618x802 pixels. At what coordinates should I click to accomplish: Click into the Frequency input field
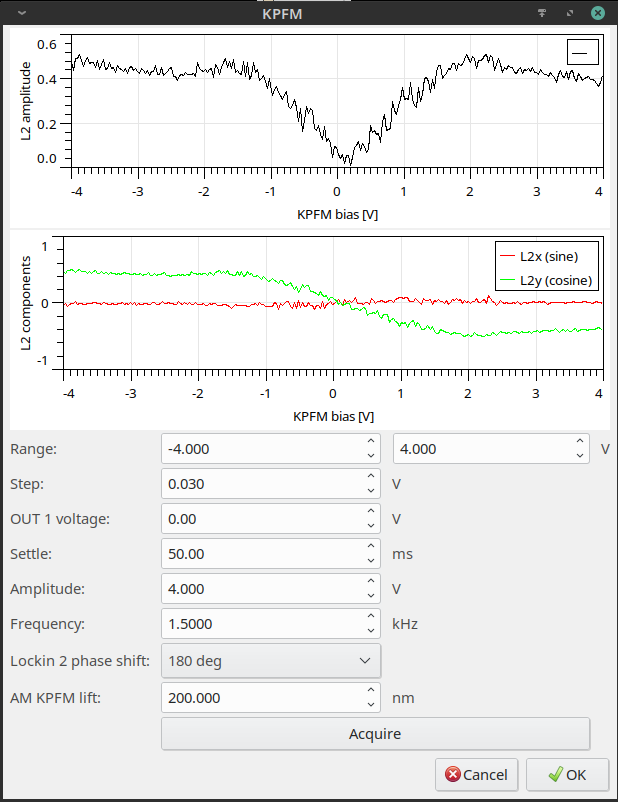(x=260, y=624)
